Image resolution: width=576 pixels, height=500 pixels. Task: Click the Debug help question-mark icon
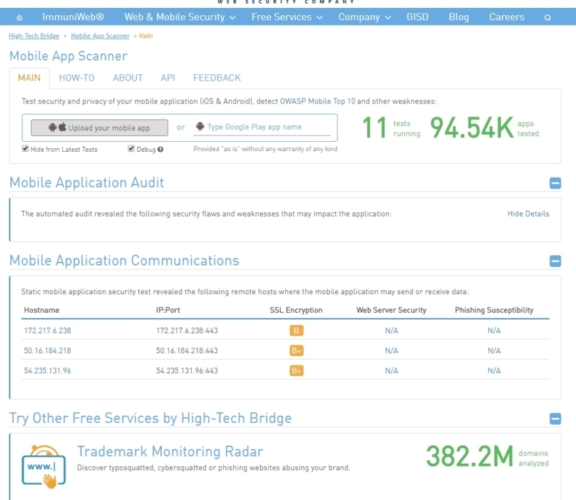point(161,149)
